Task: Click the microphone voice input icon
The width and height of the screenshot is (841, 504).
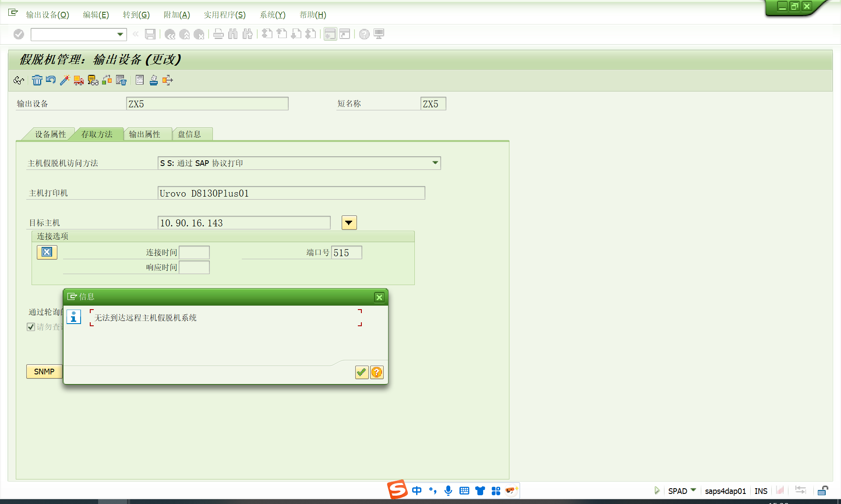Action: (x=448, y=490)
